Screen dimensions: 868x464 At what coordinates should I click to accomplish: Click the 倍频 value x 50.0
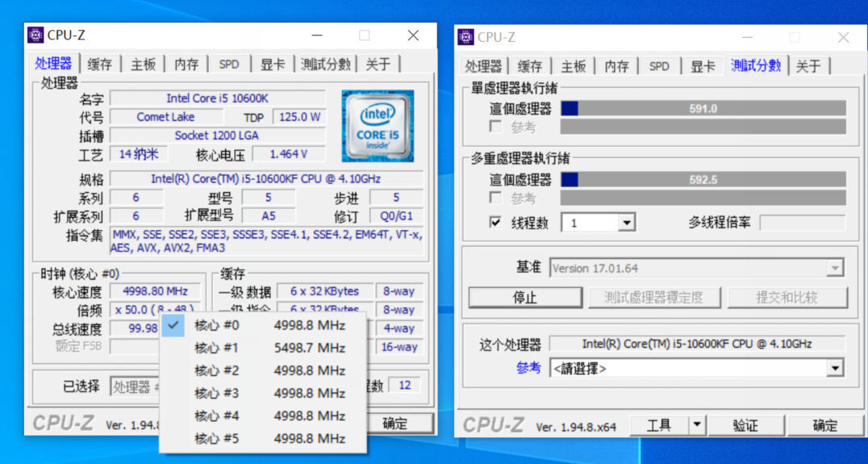click(x=156, y=310)
